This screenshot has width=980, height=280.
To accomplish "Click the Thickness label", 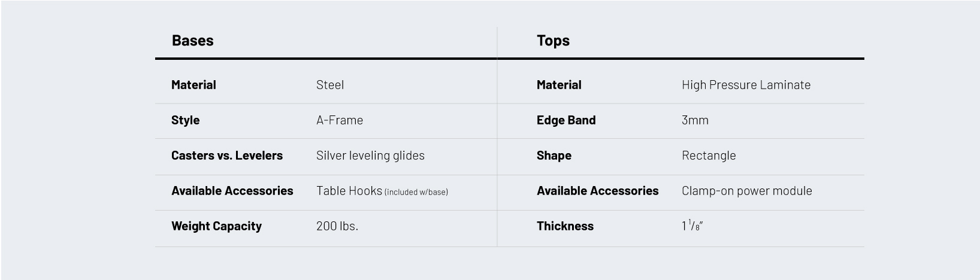I will click(565, 226).
